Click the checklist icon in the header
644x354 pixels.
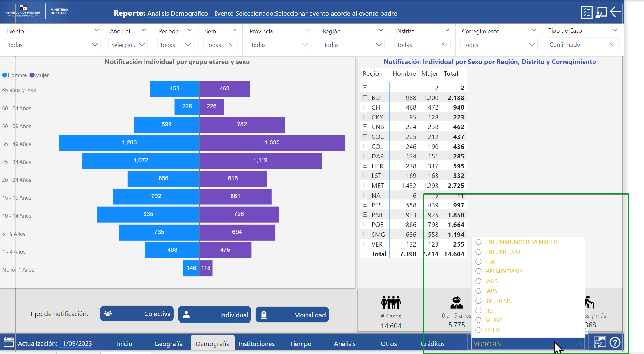[x=586, y=12]
